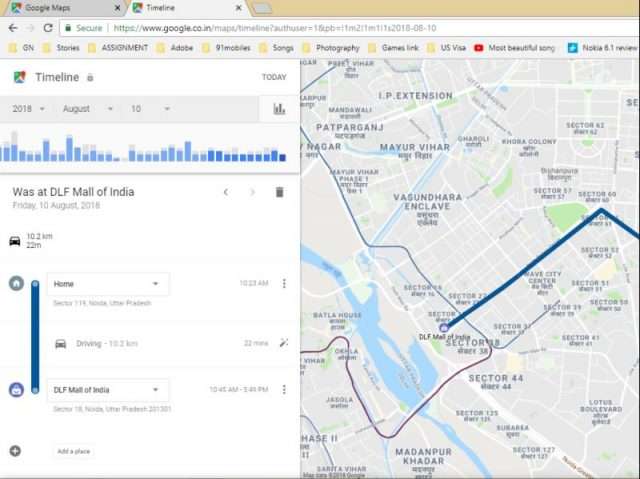Click the Home place marker icon
This screenshot has height=479, width=640.
pos(16,284)
